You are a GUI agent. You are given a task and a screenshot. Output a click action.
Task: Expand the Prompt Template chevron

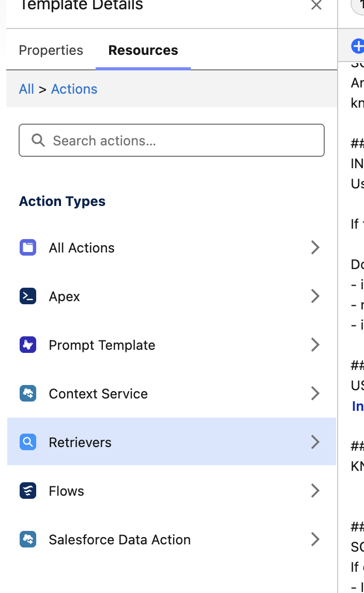tap(315, 345)
